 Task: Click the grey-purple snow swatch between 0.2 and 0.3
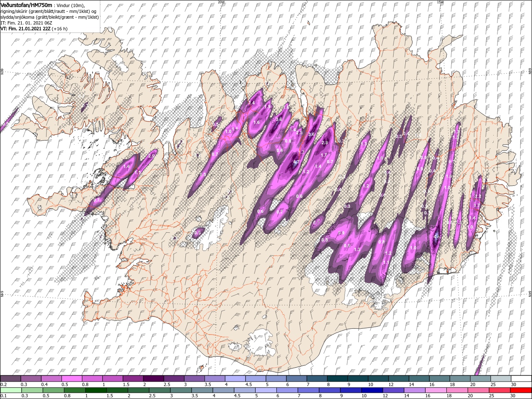(x=10, y=379)
